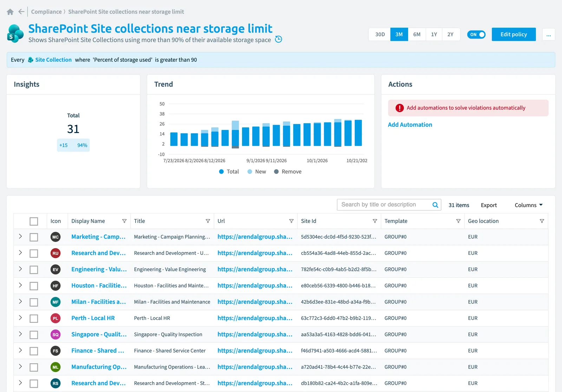
Task: Click Export above the table
Action: 489,205
